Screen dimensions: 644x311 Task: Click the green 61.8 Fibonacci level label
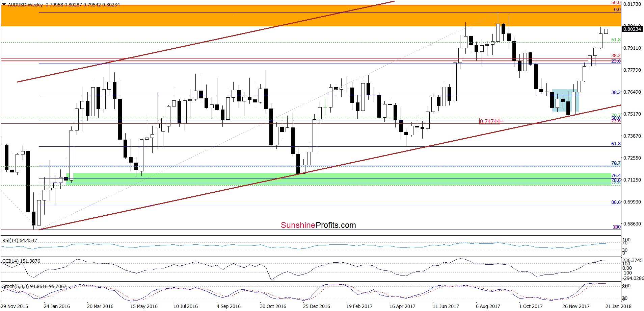coord(616,40)
